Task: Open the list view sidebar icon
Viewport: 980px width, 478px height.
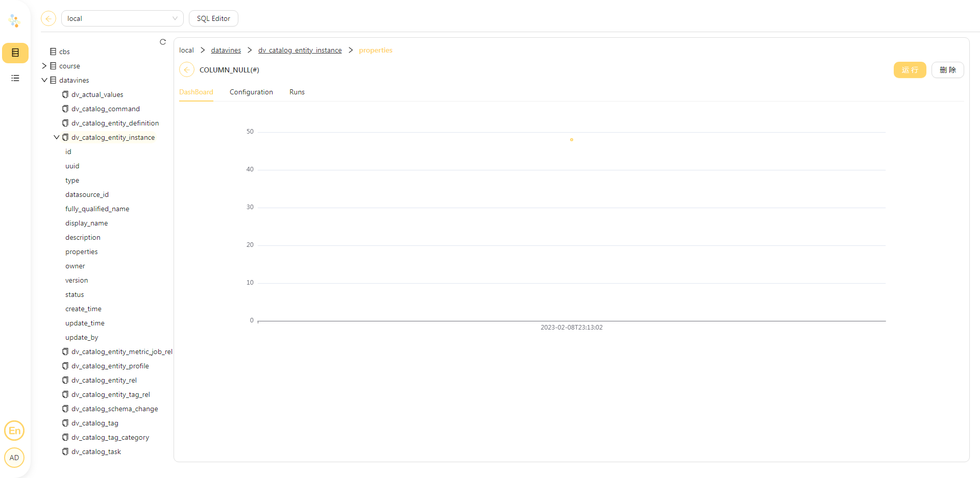Action: click(15, 78)
